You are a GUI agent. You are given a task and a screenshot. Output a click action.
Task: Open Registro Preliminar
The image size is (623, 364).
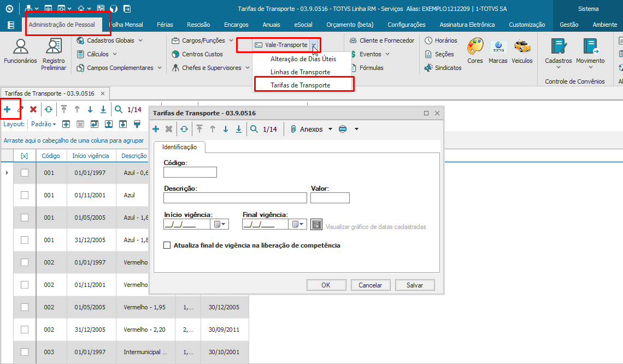tap(54, 54)
